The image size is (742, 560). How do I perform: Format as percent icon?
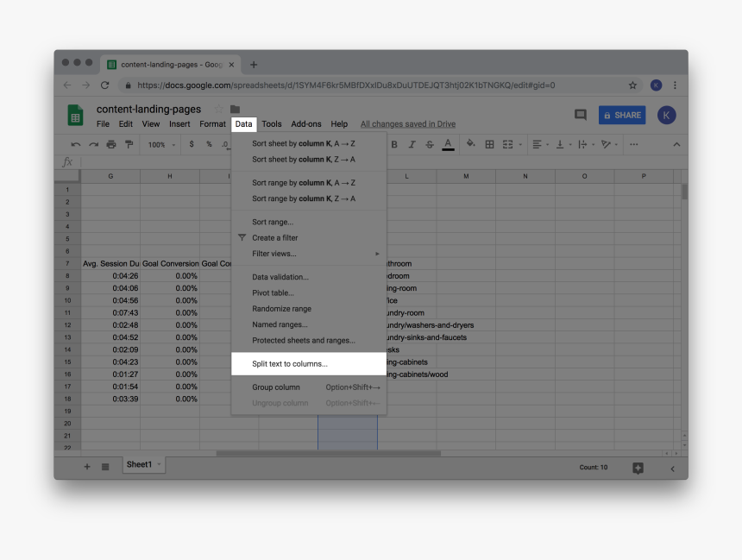pos(209,144)
